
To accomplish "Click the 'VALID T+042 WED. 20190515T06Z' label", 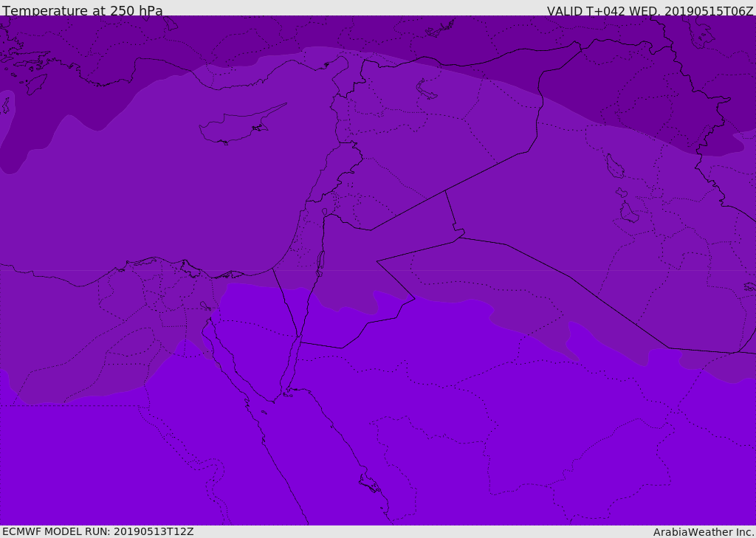I will pyautogui.click(x=650, y=10).
